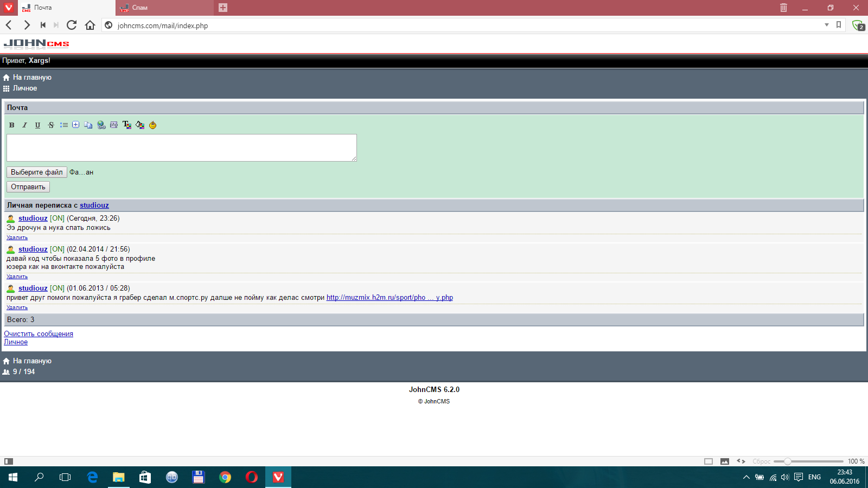Toggle tab tiling in the status bar
The height and width of the screenshot is (488, 868).
(x=709, y=461)
